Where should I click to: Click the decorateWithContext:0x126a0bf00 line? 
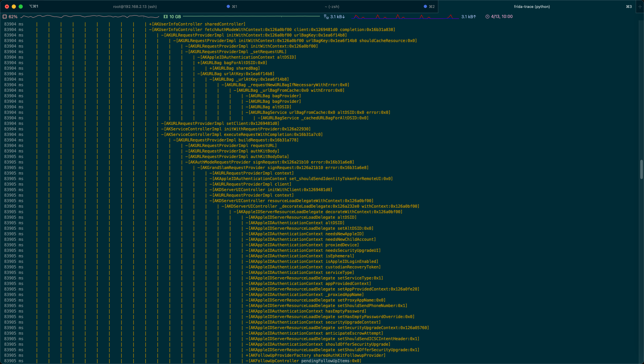[318, 212]
